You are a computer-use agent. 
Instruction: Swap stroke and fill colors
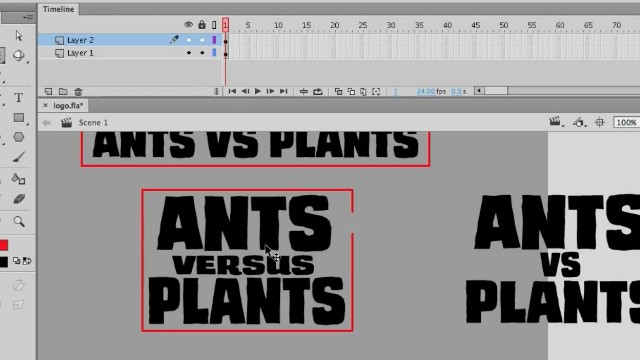(x=27, y=261)
